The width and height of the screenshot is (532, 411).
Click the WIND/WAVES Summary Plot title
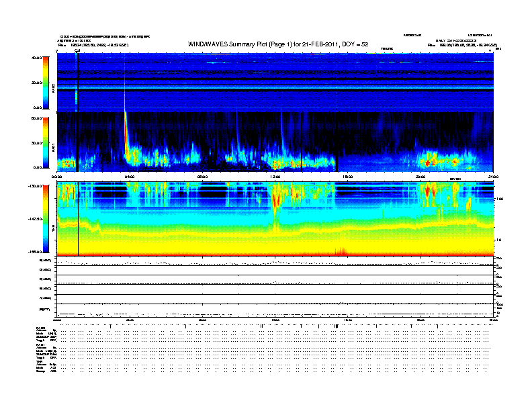[278, 44]
